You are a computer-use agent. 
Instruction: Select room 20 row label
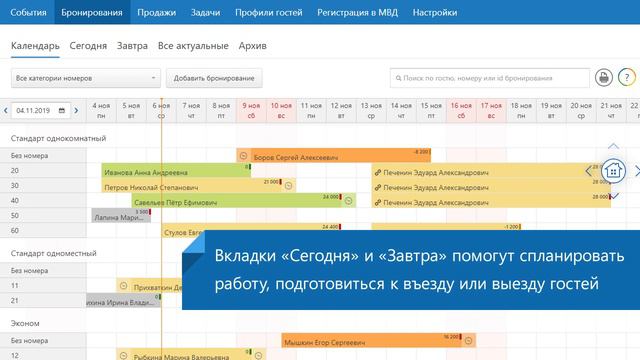click(x=43, y=171)
